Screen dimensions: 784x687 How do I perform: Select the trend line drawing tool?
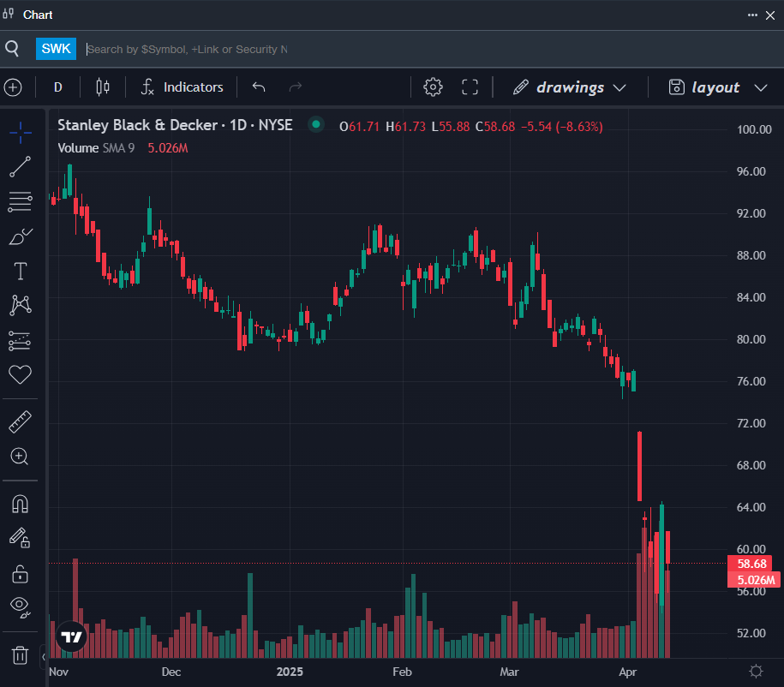[x=20, y=167]
